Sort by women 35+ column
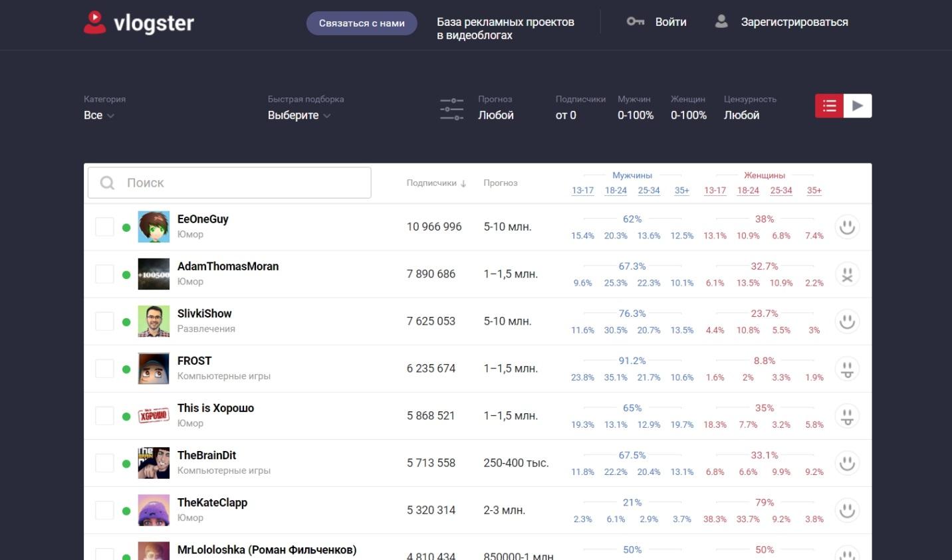952x560 pixels. 814,190
